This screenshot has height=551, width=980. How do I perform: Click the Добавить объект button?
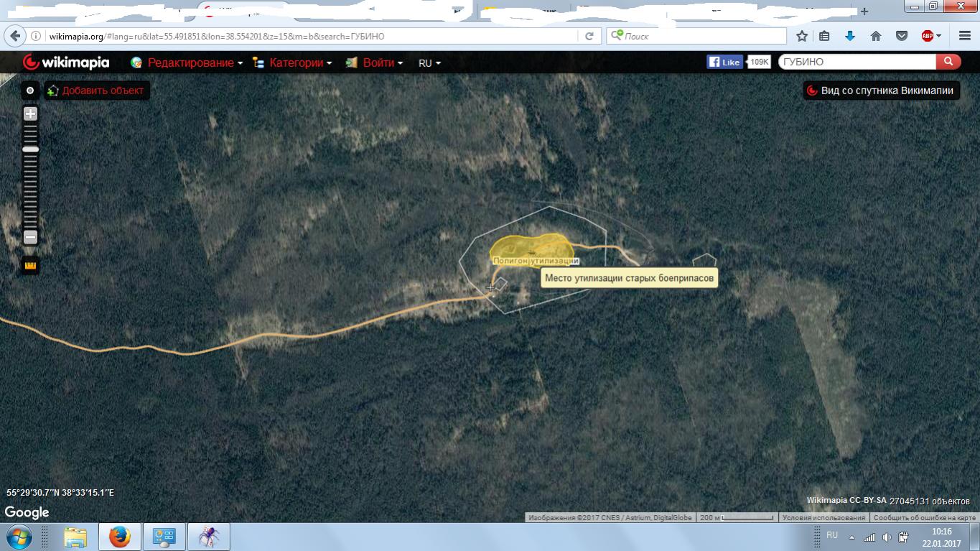tap(97, 91)
